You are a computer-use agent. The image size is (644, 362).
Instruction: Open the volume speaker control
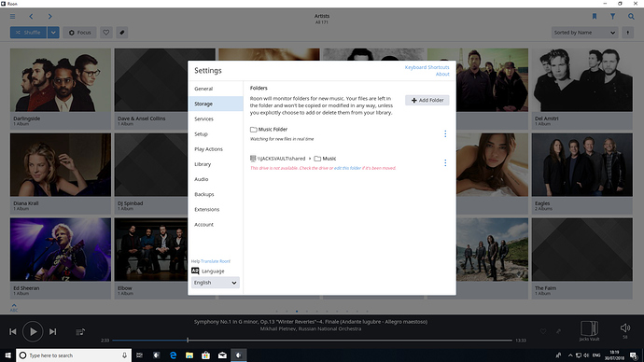(625, 327)
